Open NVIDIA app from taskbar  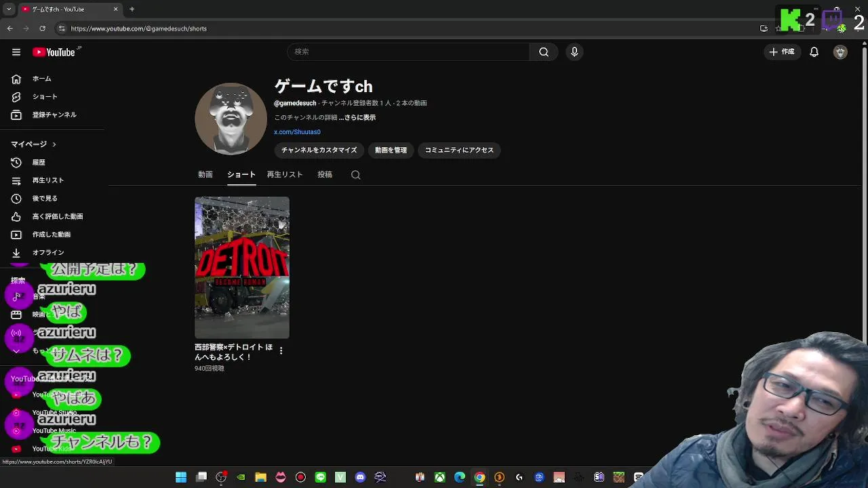(x=241, y=478)
